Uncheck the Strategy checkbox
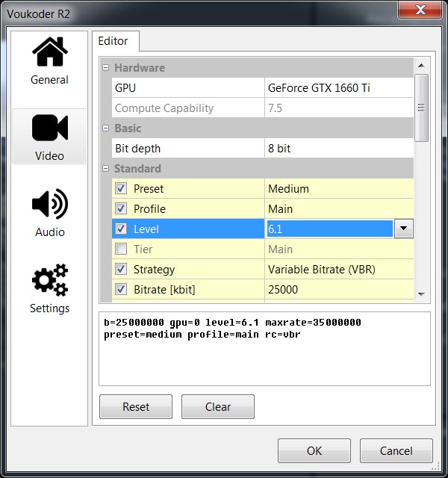448x478 pixels. pyautogui.click(x=121, y=269)
